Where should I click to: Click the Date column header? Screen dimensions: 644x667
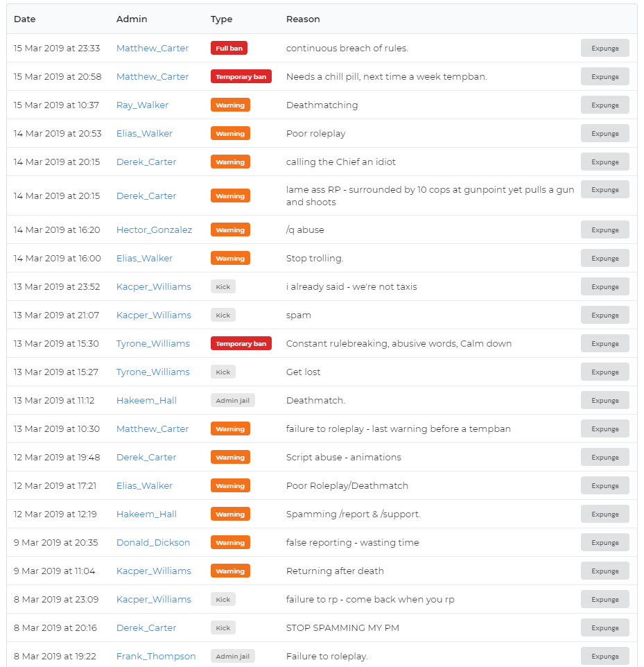click(25, 19)
